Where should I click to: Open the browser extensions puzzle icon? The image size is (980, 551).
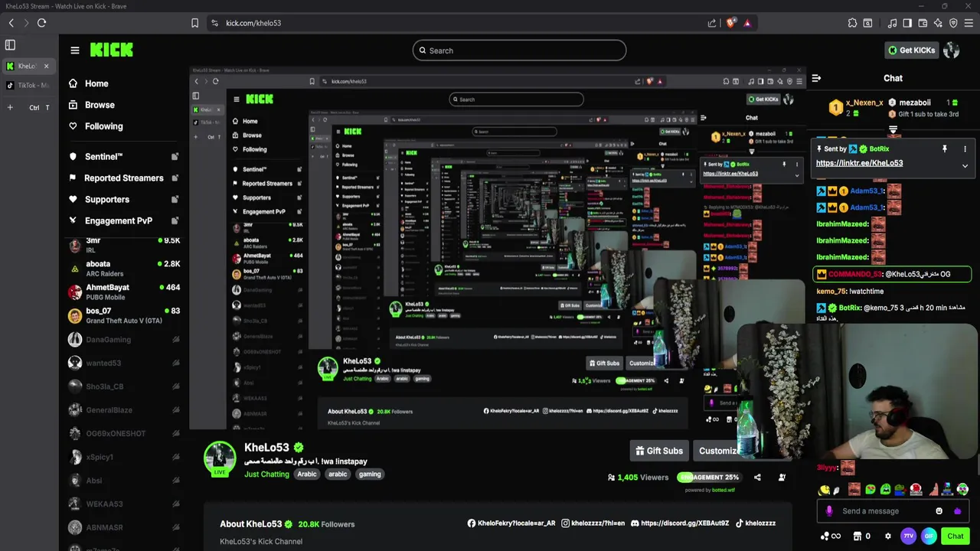pos(852,23)
